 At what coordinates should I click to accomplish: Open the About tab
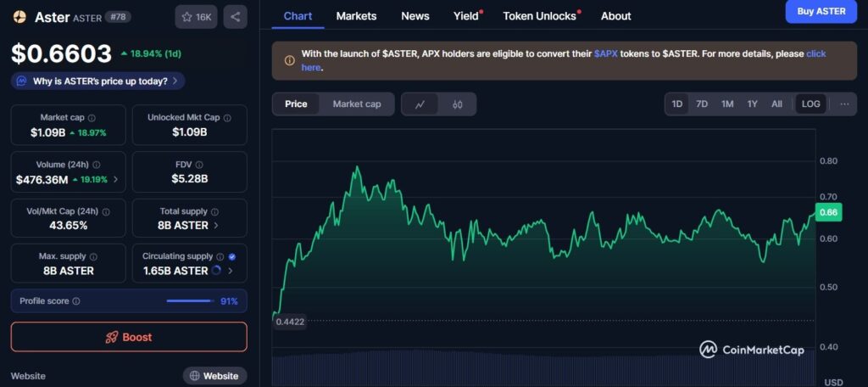[616, 16]
